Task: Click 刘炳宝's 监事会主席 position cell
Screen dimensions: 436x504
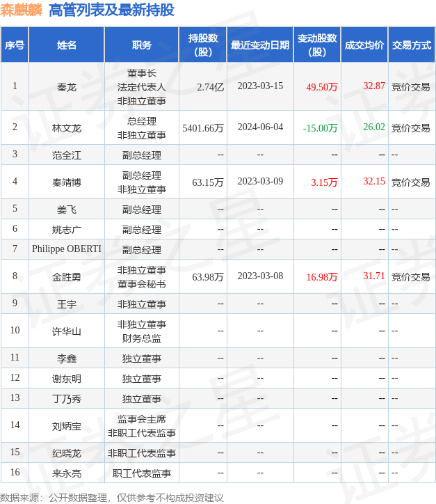Action: pyautogui.click(x=142, y=426)
